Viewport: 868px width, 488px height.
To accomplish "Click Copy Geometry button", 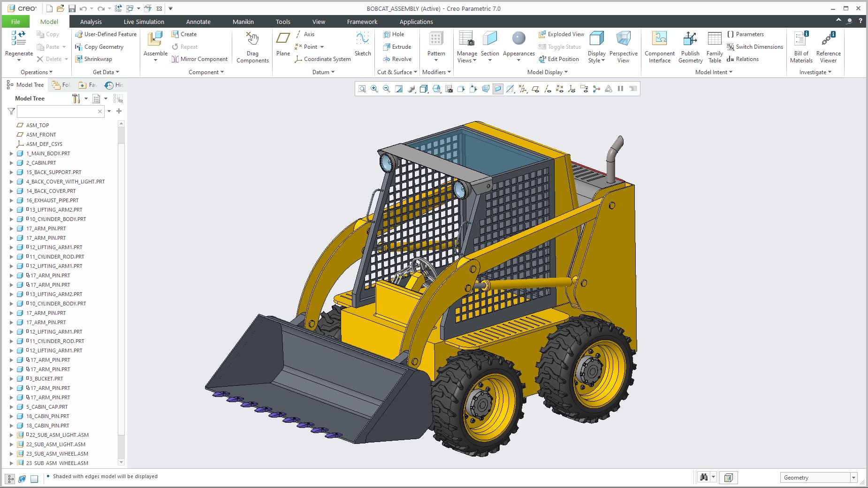I will coord(99,47).
